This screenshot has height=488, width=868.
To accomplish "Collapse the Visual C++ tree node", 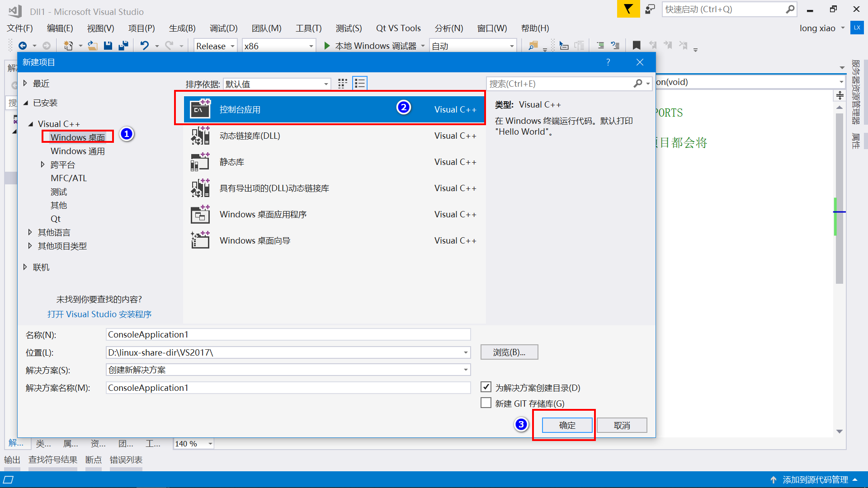I will [x=31, y=124].
